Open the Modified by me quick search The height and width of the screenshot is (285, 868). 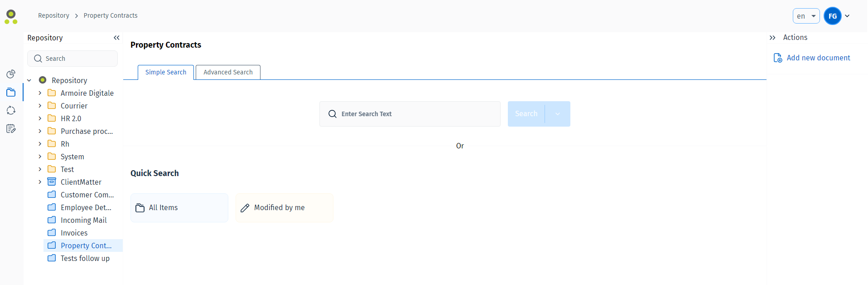(x=285, y=208)
